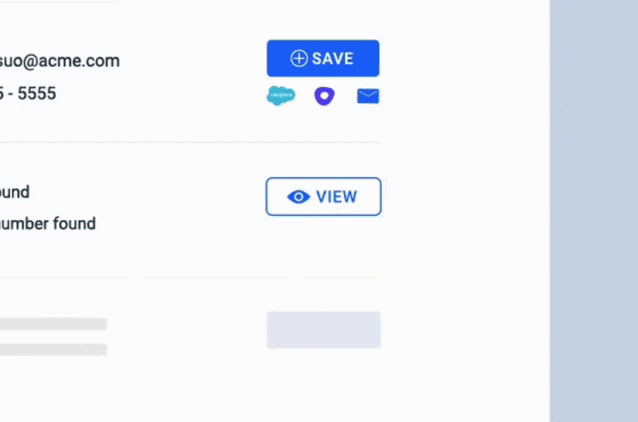Click the divider line below the VIEW row

coord(190,278)
